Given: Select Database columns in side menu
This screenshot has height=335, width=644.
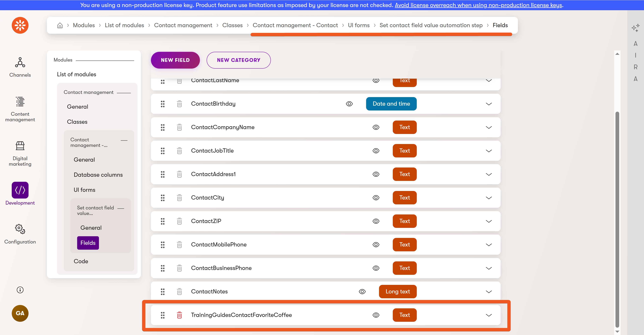Looking at the screenshot, I should [98, 175].
